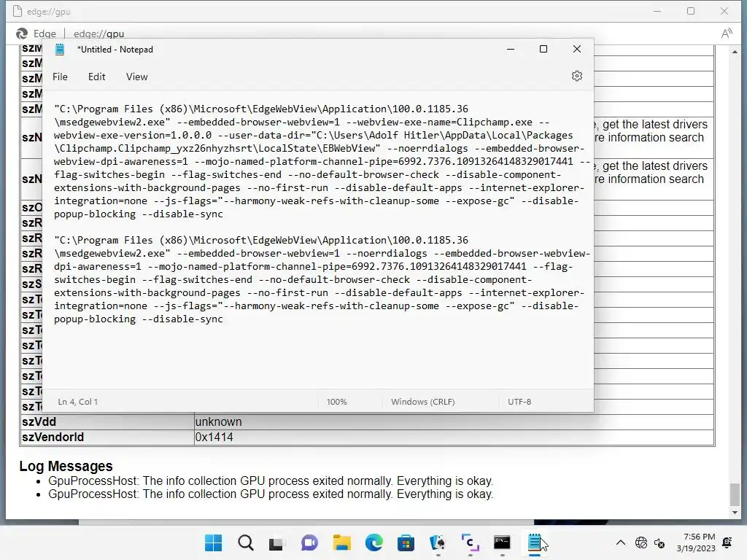Click the Notepad app icon in title bar
747x560 pixels.
60,49
